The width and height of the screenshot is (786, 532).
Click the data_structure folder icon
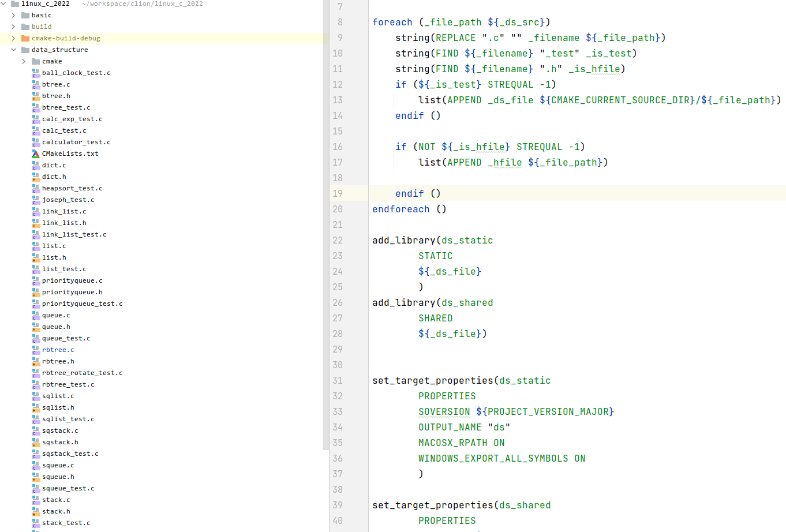click(25, 50)
